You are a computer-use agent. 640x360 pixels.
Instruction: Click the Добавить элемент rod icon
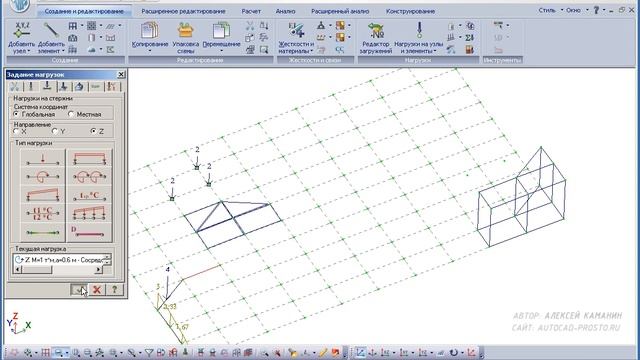pos(51,31)
